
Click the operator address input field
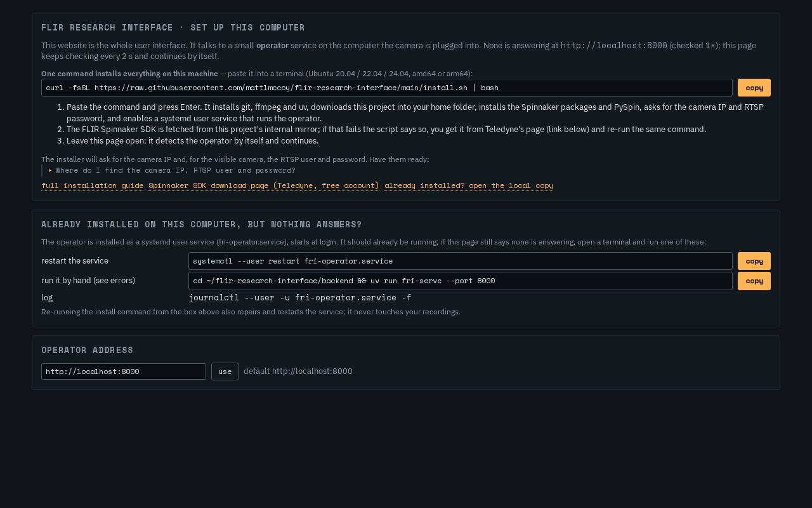coord(124,371)
